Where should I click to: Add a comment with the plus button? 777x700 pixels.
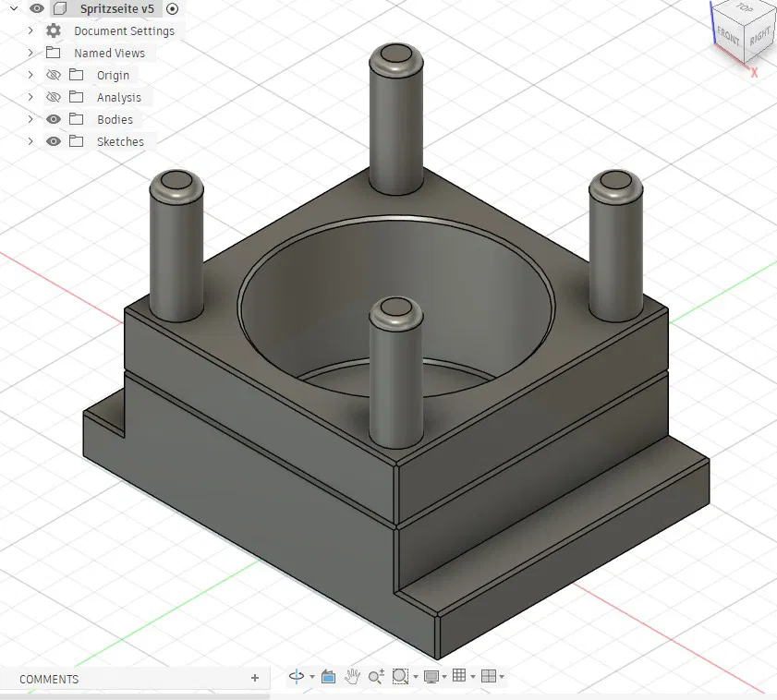coord(255,678)
